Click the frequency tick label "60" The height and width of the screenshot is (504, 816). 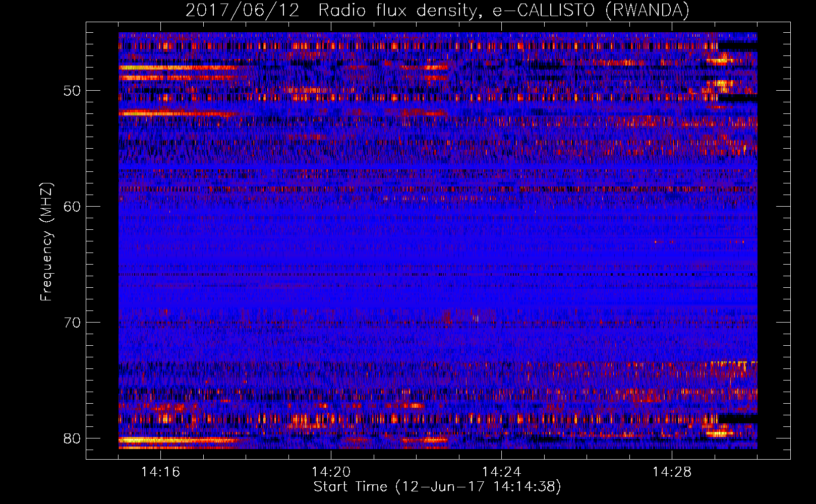[72, 207]
